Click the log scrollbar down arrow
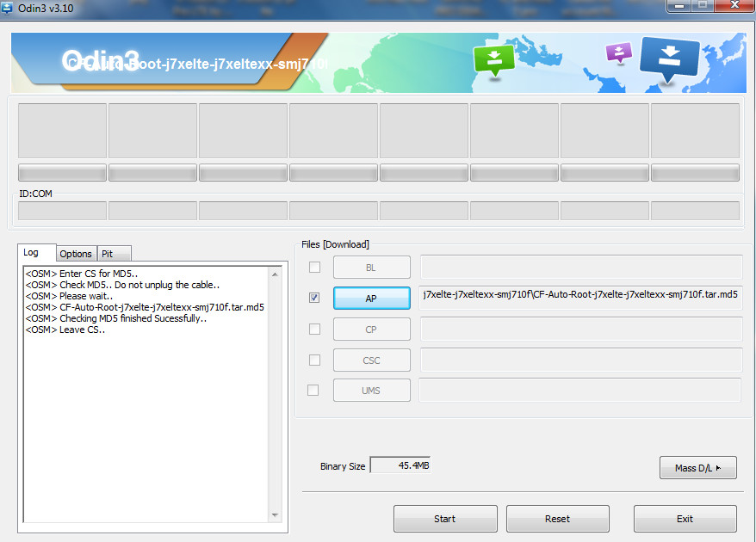 (x=275, y=515)
